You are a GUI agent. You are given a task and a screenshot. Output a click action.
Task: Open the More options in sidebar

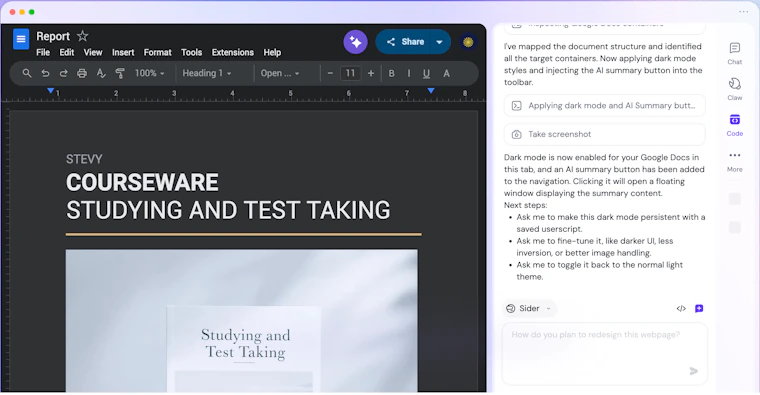pos(735,161)
